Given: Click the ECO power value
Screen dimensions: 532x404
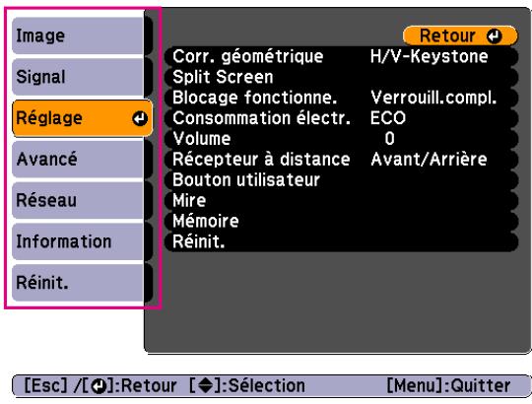Looking at the screenshot, I should click(388, 118).
